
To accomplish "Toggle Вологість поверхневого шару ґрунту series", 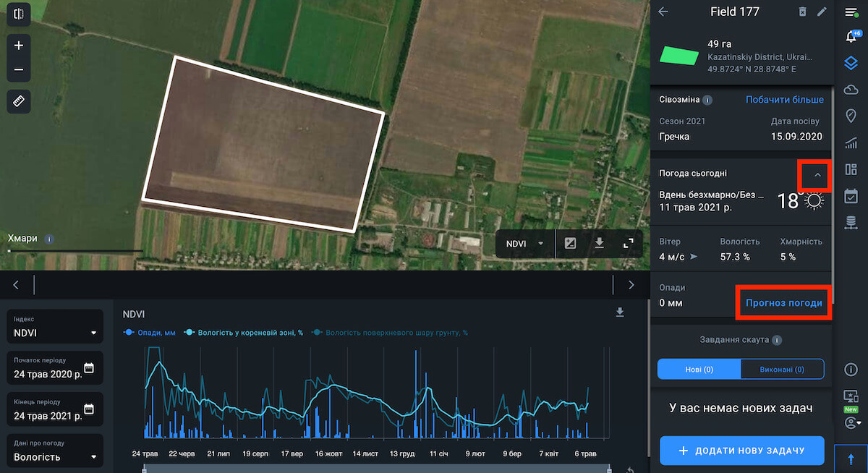I will (x=390, y=333).
